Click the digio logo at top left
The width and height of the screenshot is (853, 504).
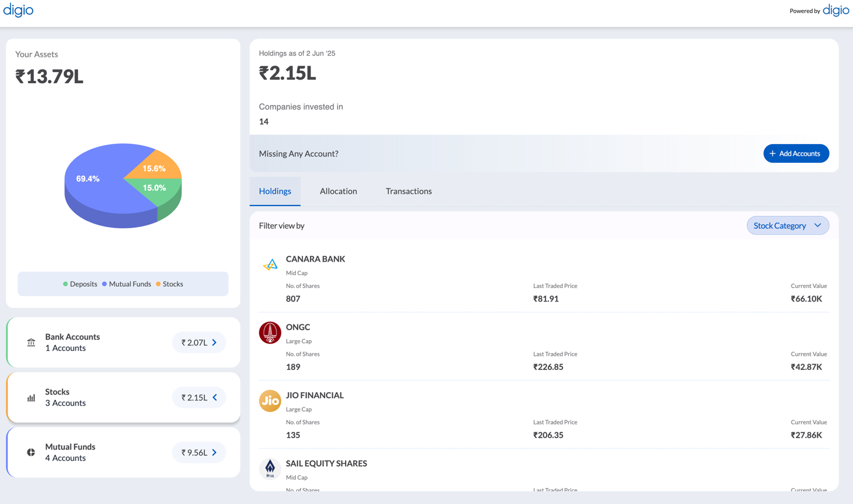click(18, 11)
